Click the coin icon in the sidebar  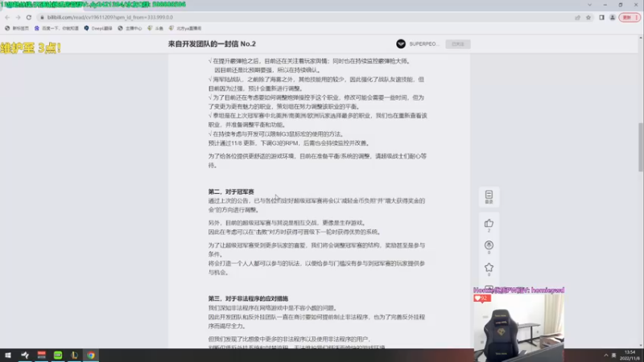coord(489,245)
